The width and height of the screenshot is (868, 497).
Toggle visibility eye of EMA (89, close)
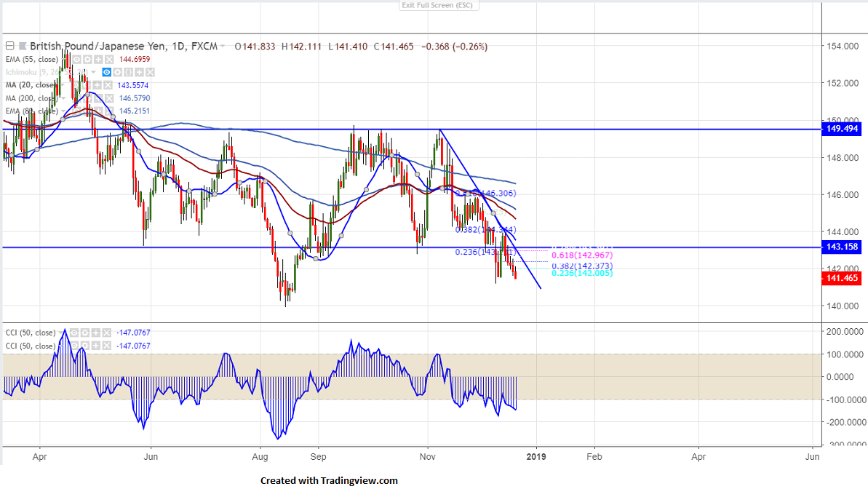coord(76,111)
